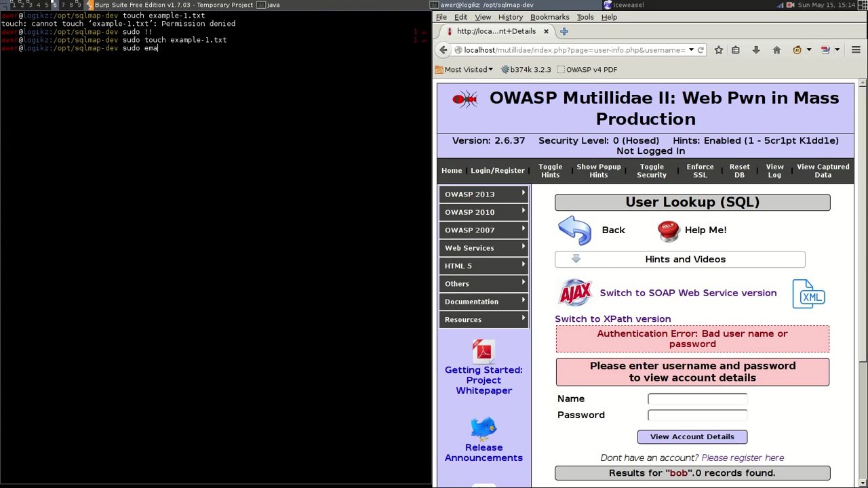Open the PDF icon above Getting Started
The width and height of the screenshot is (868, 488).
(x=484, y=351)
